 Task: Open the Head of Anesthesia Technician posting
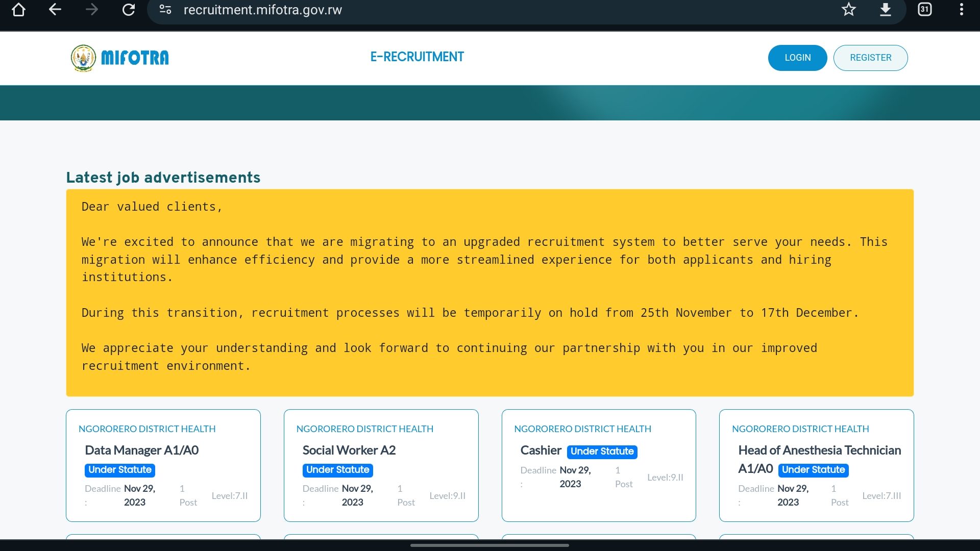tap(819, 459)
